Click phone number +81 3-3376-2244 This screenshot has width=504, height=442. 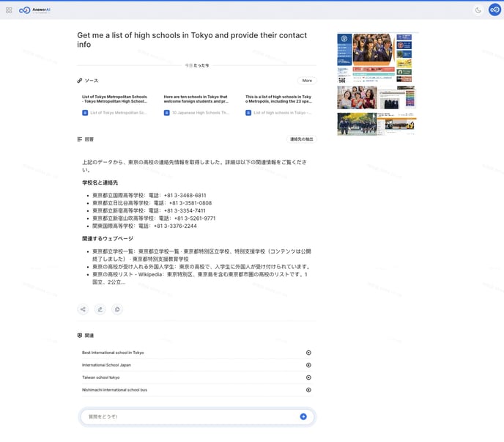coord(175,226)
